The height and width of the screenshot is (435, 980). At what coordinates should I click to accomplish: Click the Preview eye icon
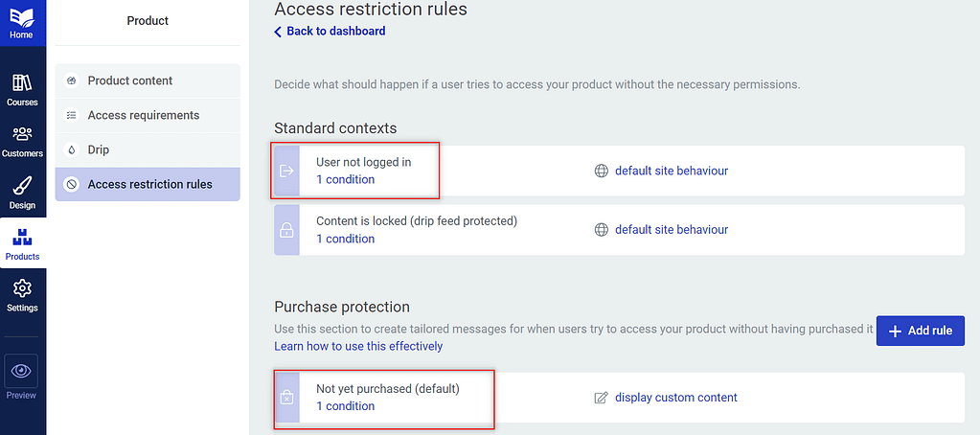pyautogui.click(x=22, y=371)
